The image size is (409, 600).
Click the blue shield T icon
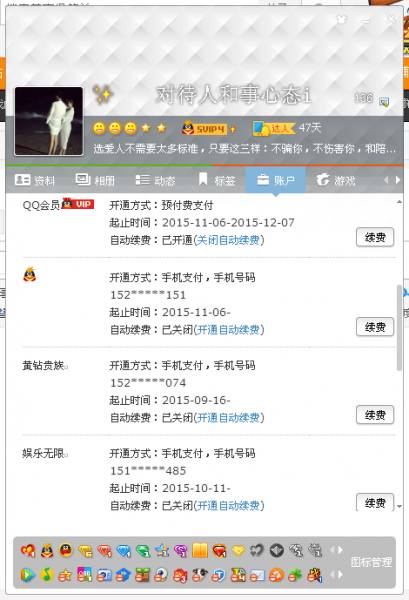pos(218,575)
